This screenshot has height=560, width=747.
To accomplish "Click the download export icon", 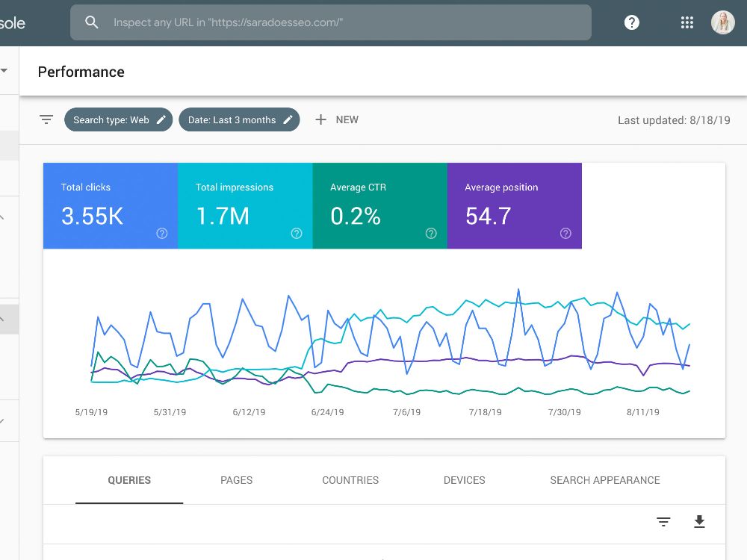I will 699,522.
